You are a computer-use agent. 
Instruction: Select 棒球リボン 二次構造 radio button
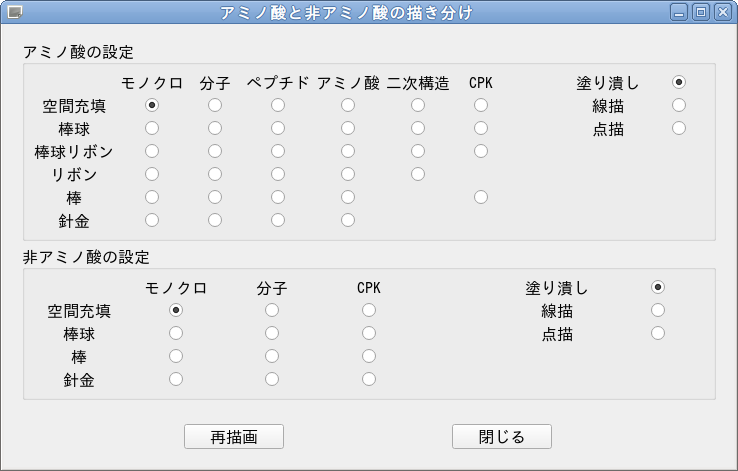tap(417, 151)
